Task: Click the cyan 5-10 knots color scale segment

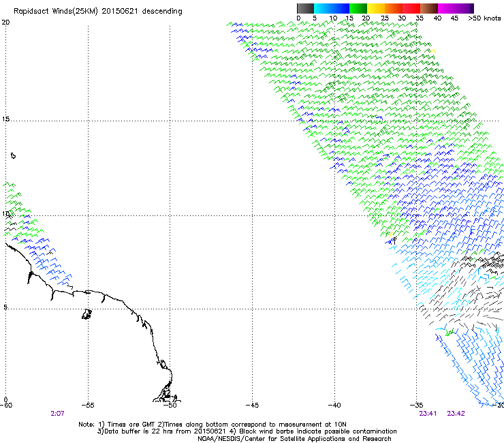Action: coord(323,8)
